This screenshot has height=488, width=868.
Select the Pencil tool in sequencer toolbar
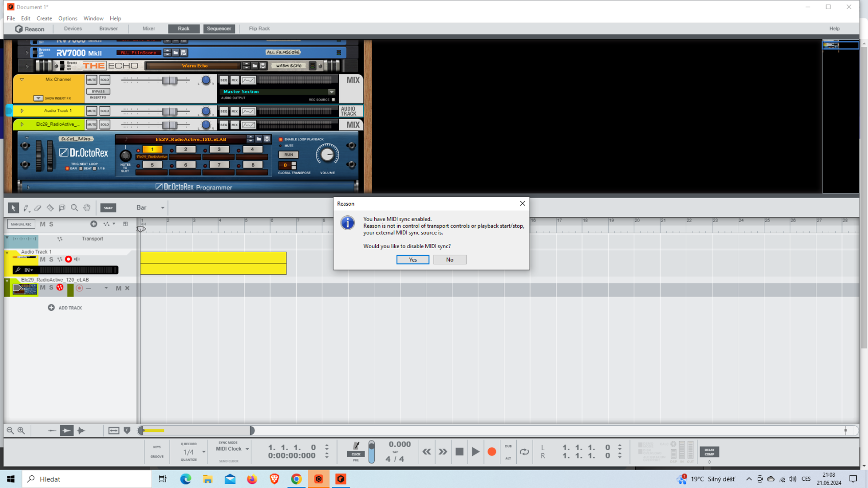[x=26, y=208]
